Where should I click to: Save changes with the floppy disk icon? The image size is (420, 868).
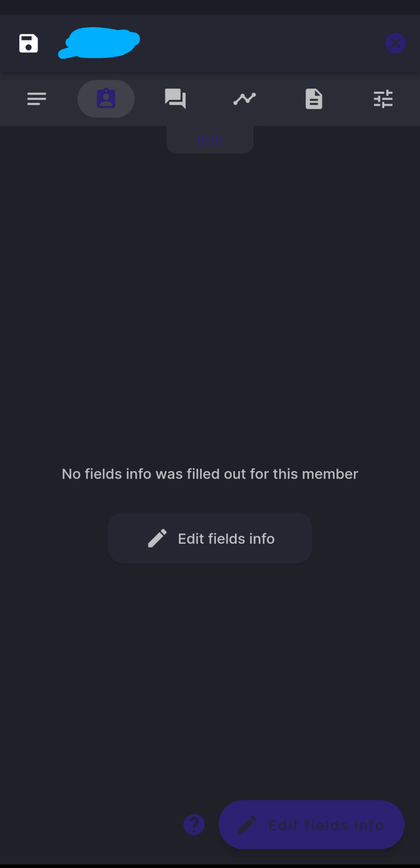(29, 43)
